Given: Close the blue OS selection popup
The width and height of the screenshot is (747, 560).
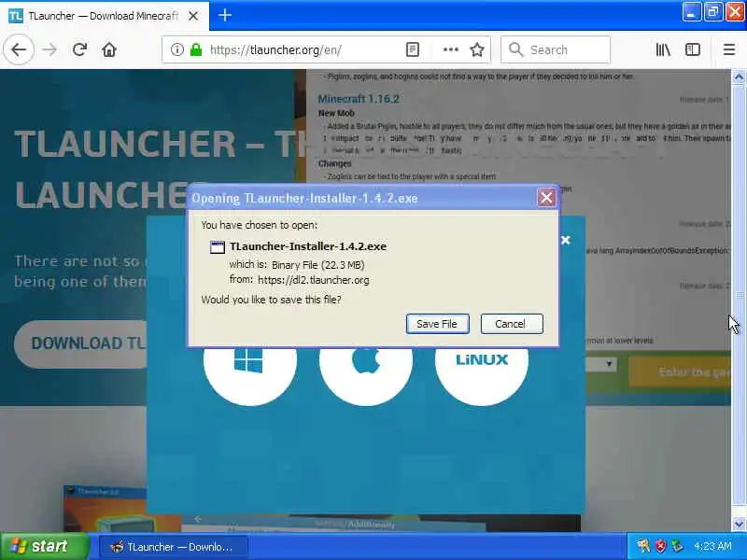Looking at the screenshot, I should [566, 240].
